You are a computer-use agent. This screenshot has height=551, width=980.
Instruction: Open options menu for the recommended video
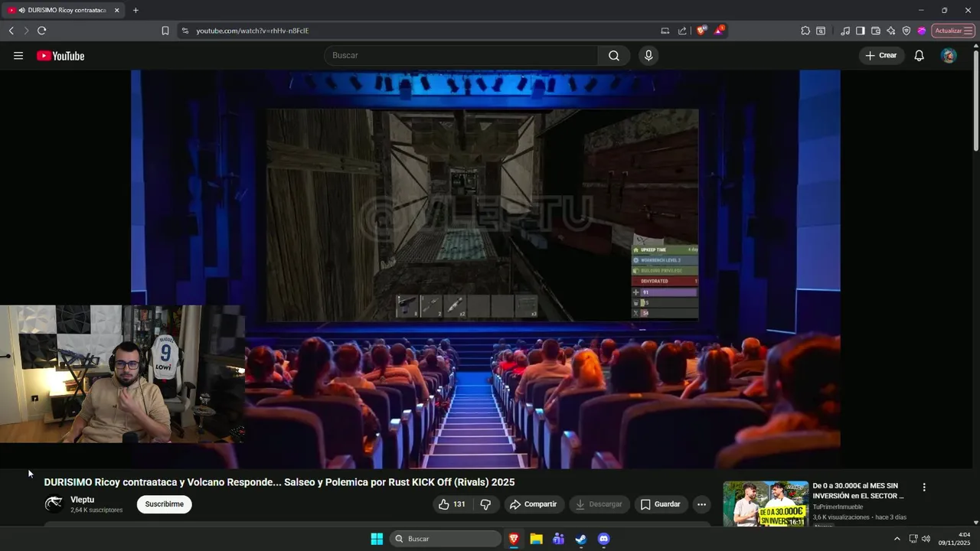(x=924, y=487)
